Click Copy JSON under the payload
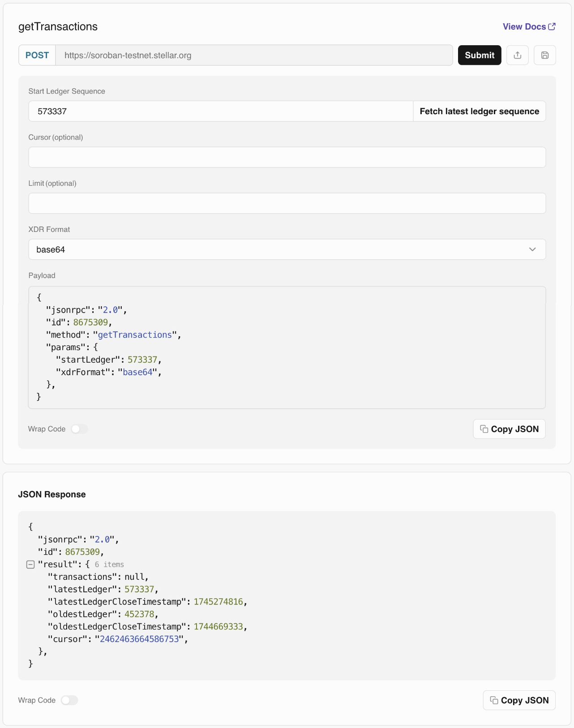Image resolution: width=574 pixels, height=728 pixels. point(509,429)
